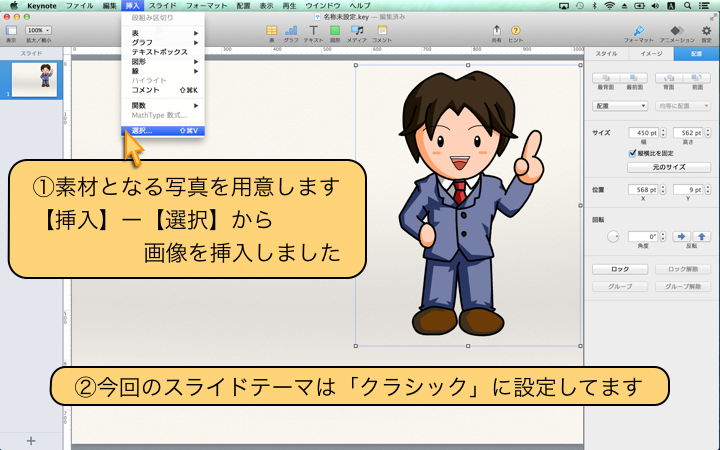Switch to the スタイル tab
Viewport: 720px width, 450px height.
[x=606, y=55]
